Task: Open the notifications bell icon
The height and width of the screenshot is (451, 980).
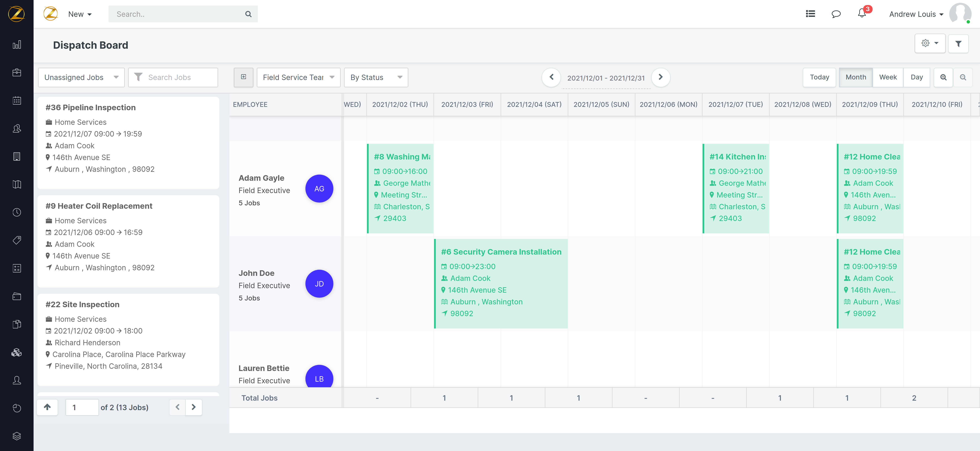Action: click(x=862, y=14)
